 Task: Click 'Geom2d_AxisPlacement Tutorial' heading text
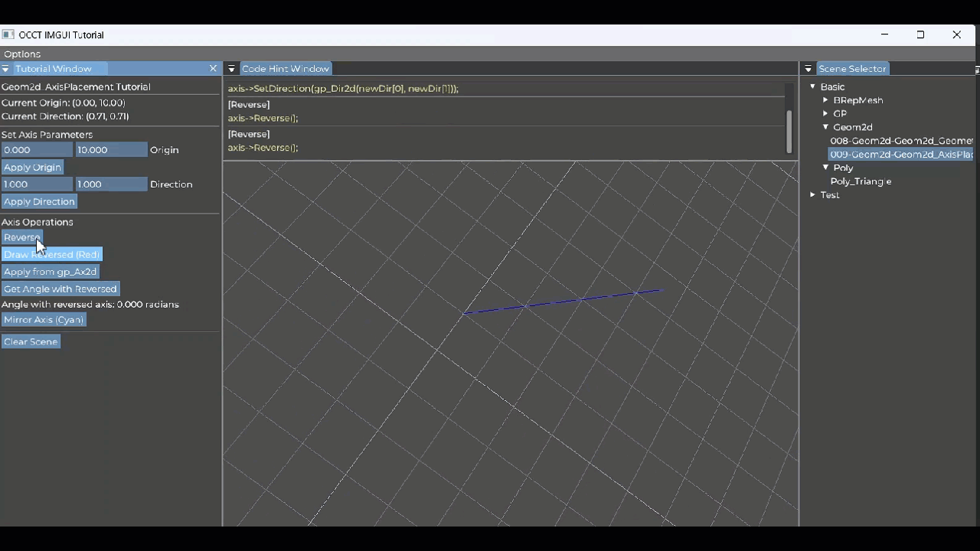pos(76,87)
